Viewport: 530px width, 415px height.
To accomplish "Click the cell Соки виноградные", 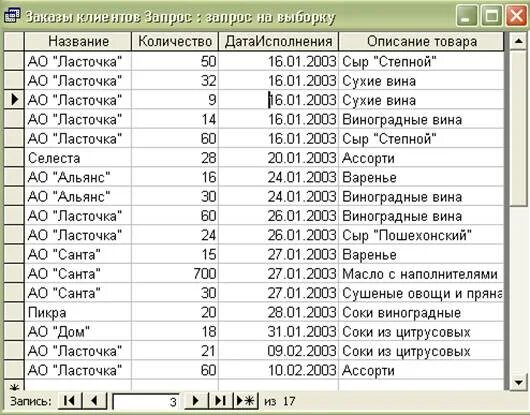I will click(421, 312).
